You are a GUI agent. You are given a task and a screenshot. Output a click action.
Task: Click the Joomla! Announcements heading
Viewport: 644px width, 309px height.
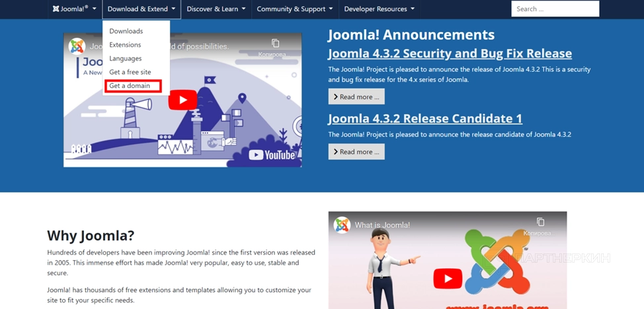click(411, 35)
